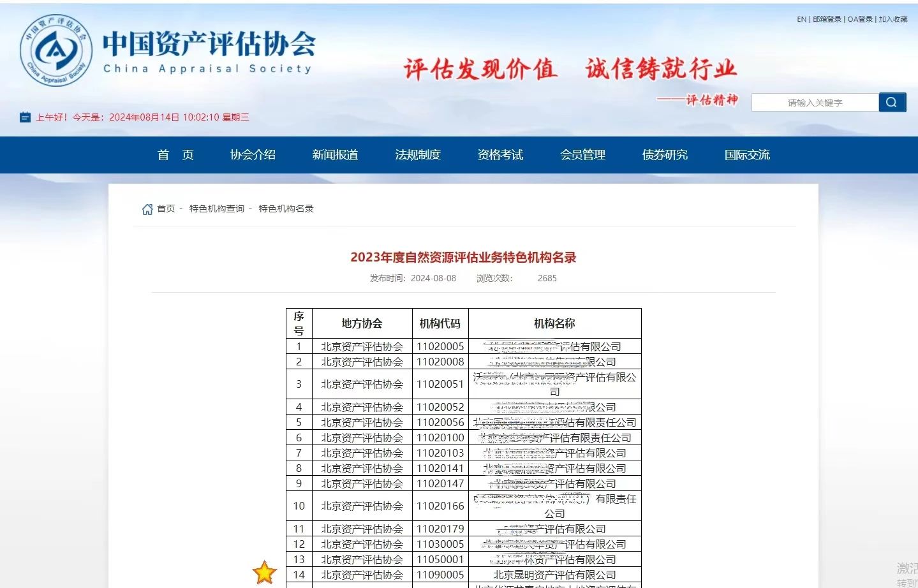Click the calendar icon beside the date
Screen dimensions: 918x588
pos(25,117)
